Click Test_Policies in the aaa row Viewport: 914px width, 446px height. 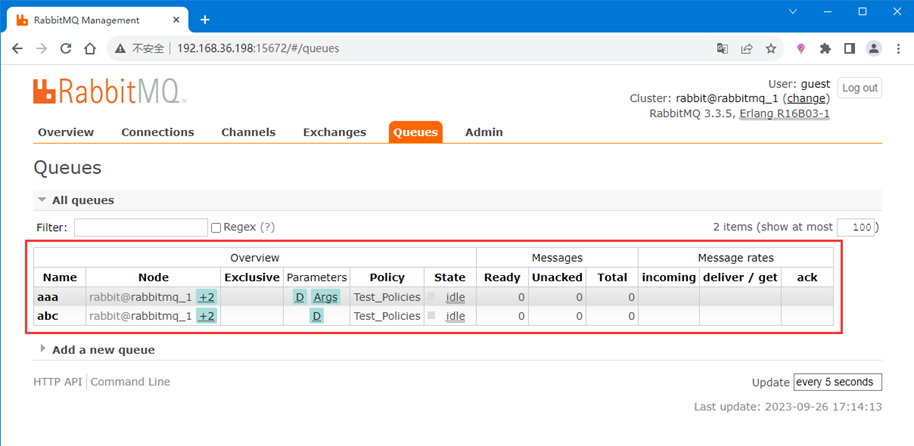[x=387, y=297]
